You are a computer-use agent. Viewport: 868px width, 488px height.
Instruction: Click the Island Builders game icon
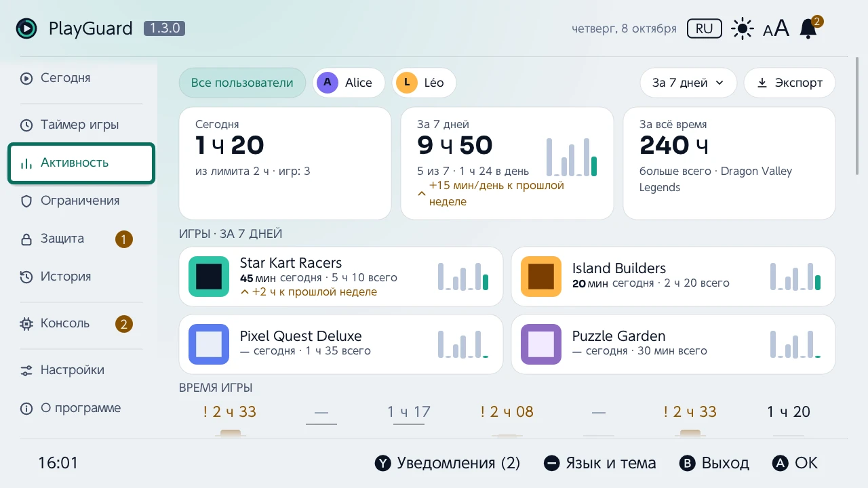[x=541, y=277]
